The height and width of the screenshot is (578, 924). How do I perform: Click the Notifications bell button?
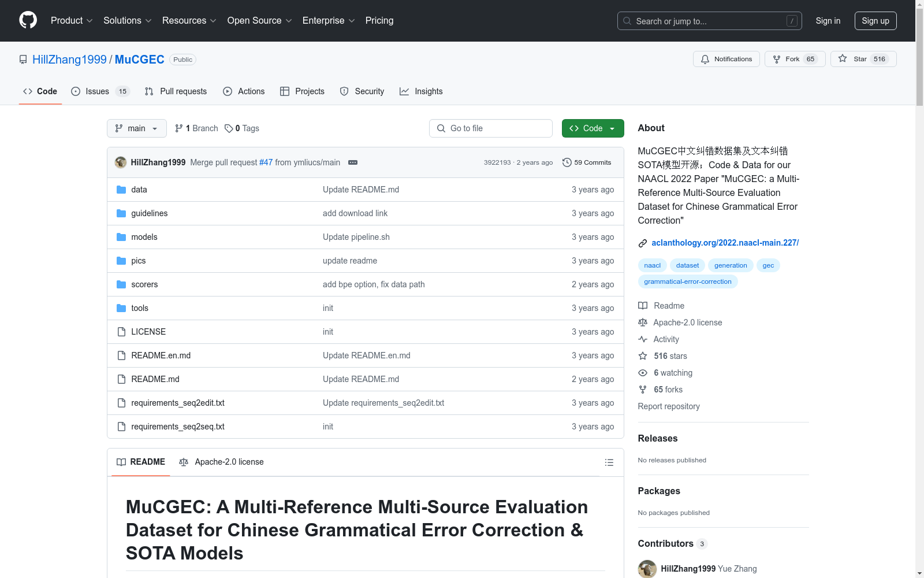click(x=726, y=59)
